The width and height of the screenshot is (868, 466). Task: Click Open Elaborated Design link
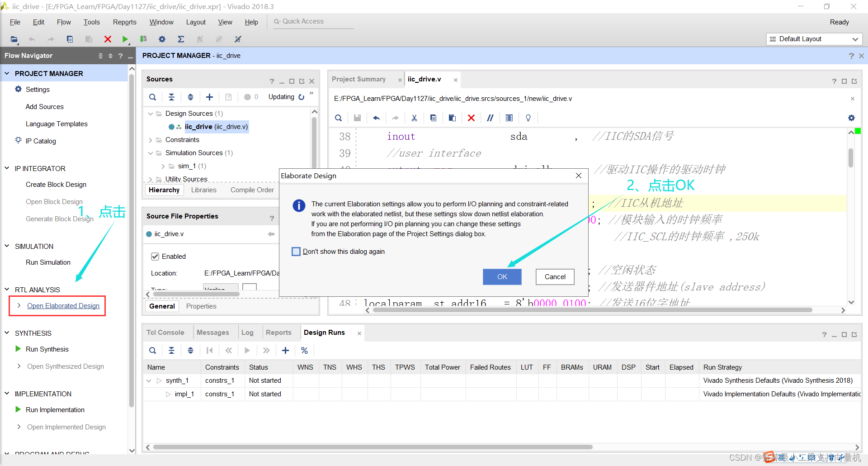pyautogui.click(x=63, y=306)
